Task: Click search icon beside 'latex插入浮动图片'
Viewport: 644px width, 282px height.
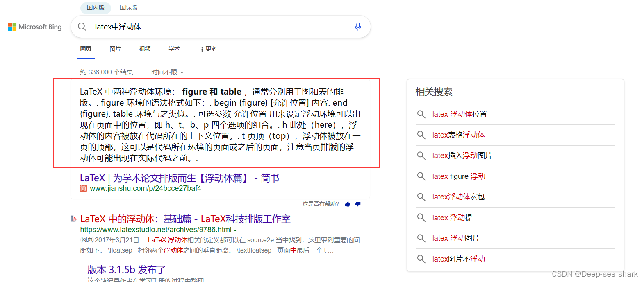Action: pyautogui.click(x=421, y=156)
